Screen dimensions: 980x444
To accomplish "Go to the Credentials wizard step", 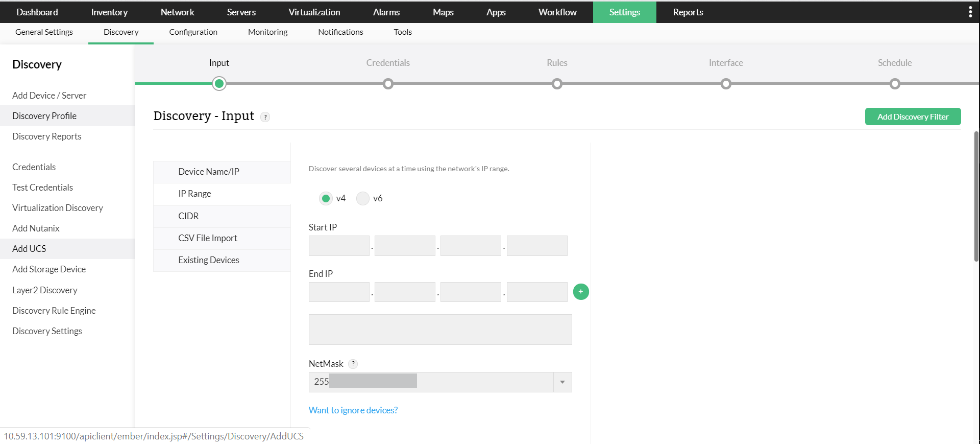I will (388, 84).
